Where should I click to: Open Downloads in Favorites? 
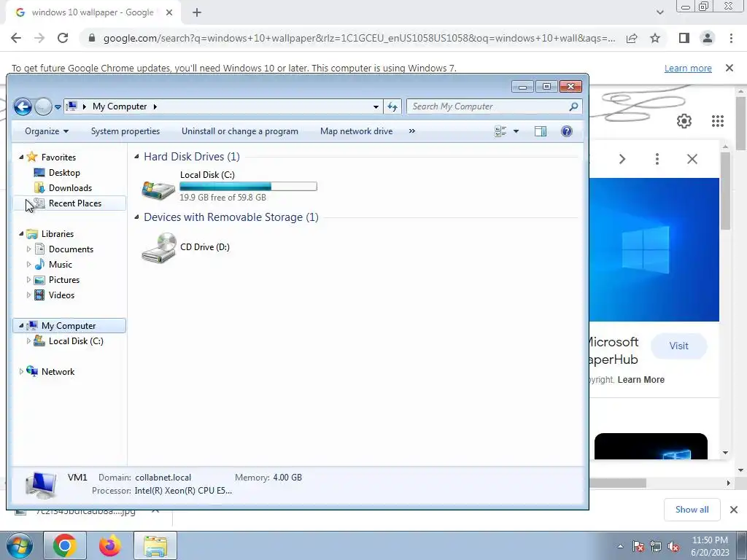70,188
